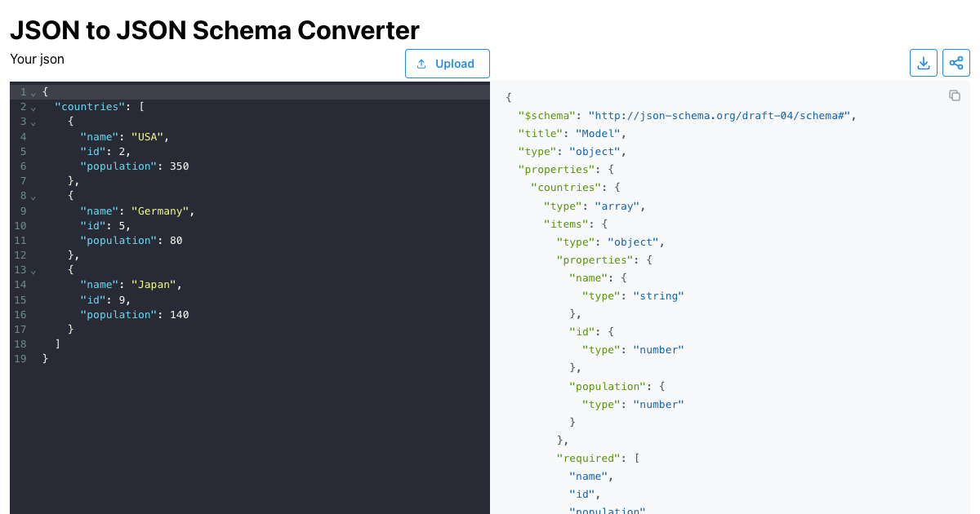Click the population value 140 on line 16
The height and width of the screenshot is (514, 980).
[x=179, y=314]
